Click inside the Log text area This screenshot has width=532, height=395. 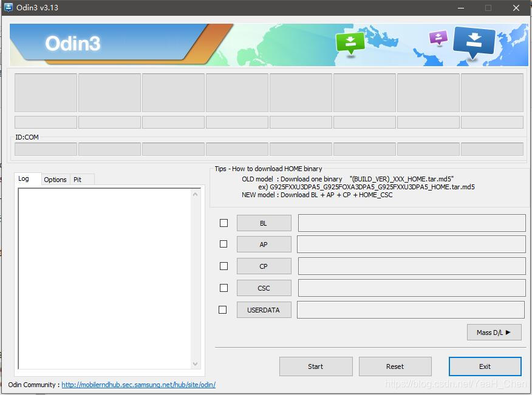105,279
